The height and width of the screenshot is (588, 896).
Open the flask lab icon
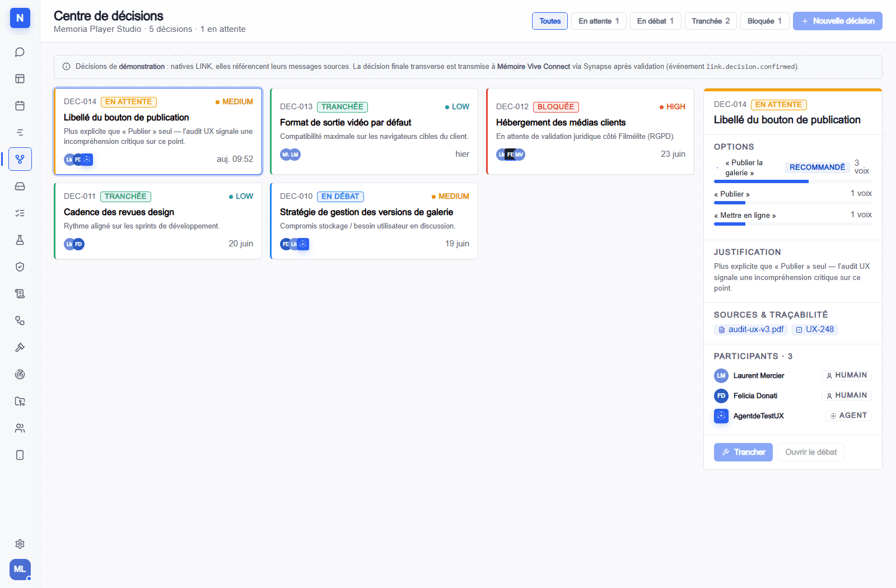[x=20, y=240]
